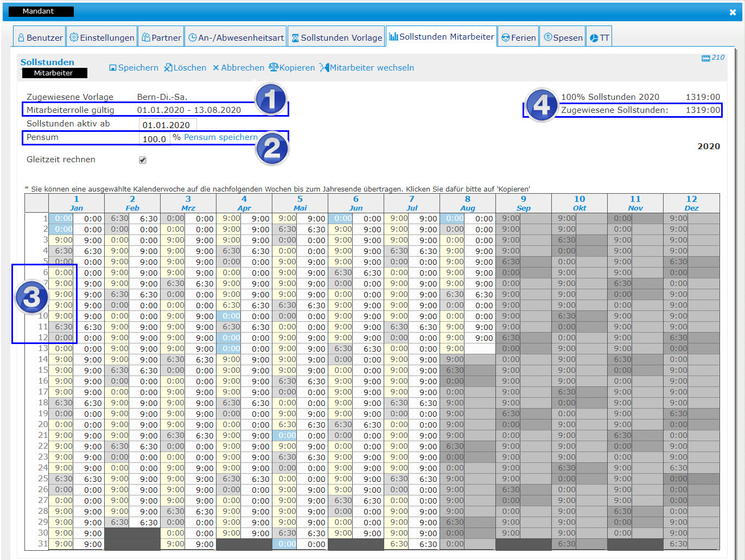Image resolution: width=745 pixels, height=560 pixels.
Task: Select Dez month column header
Action: pos(691,203)
